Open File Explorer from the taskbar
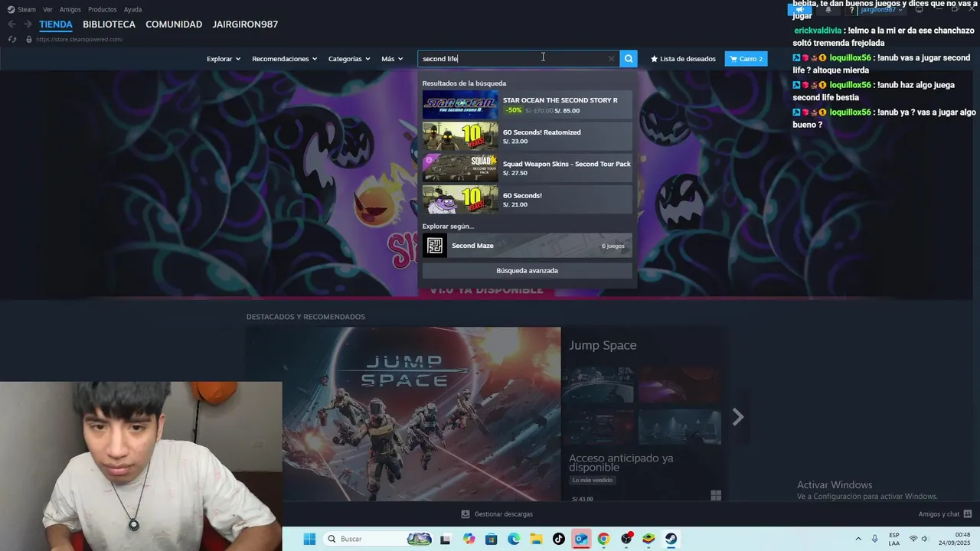Viewport: 980px width, 551px height. 536,539
